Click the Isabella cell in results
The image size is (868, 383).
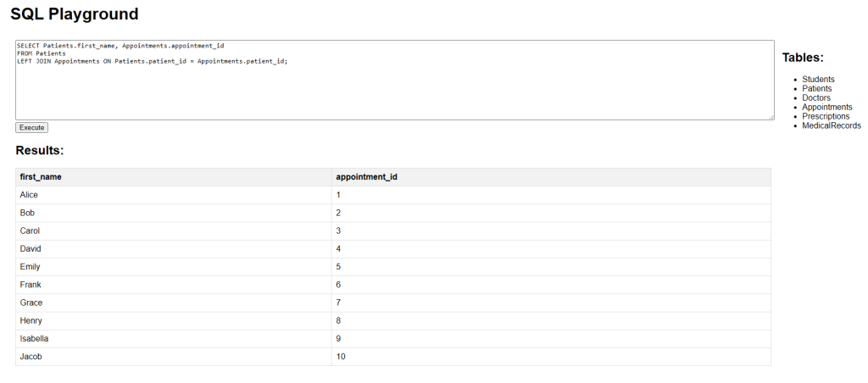click(x=173, y=339)
